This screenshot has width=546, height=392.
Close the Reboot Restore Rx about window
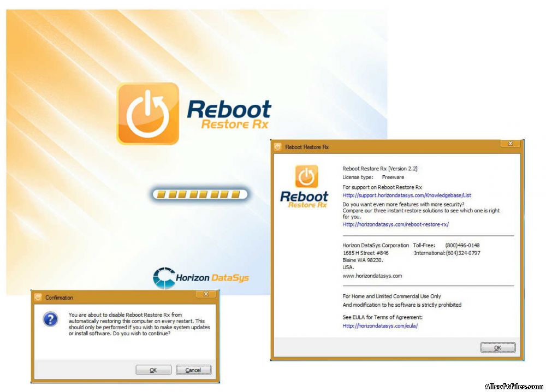[x=511, y=144]
